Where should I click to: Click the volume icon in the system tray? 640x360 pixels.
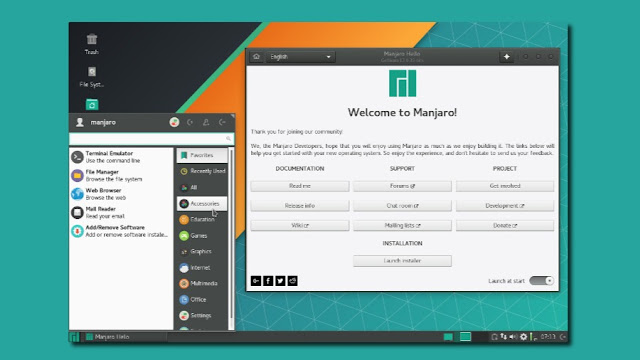tap(513, 337)
